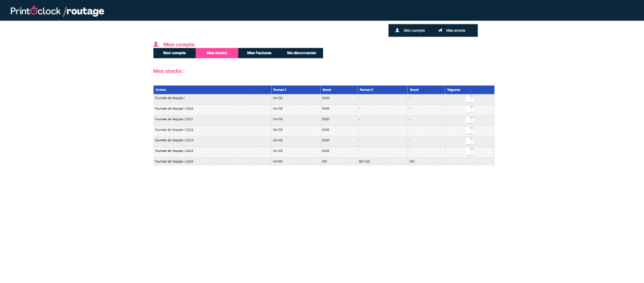Open the vignette thumbnail for the 2023 row
Screen dimensions: 644x283
tap(470, 142)
